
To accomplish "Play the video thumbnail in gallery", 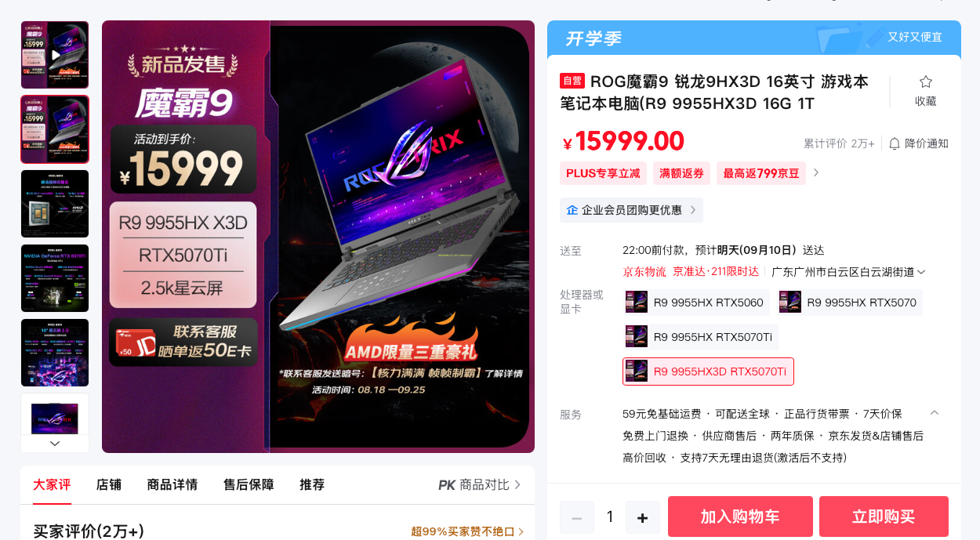I will point(55,55).
